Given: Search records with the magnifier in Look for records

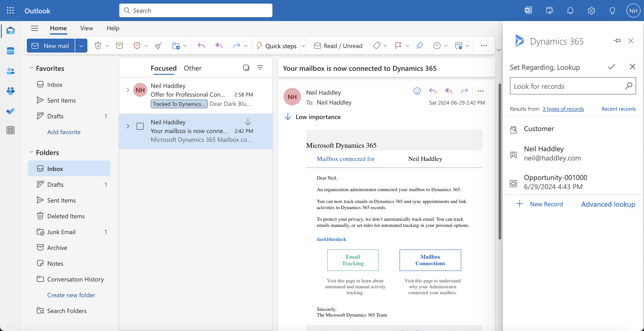Looking at the screenshot, I should [629, 86].
